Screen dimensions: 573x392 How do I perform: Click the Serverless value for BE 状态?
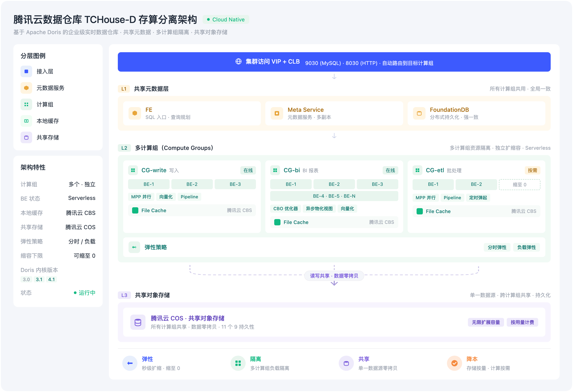coord(82,198)
